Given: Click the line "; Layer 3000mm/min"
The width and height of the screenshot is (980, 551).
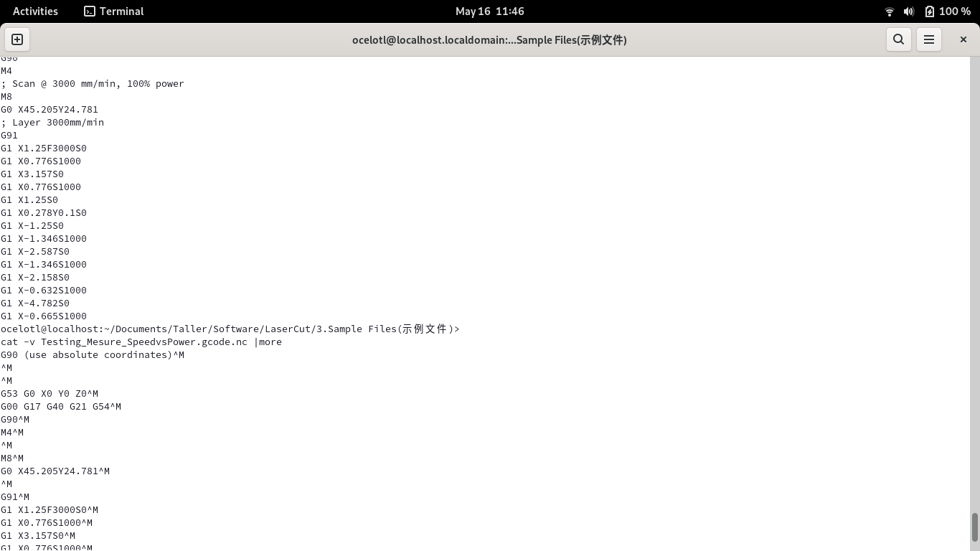Looking at the screenshot, I should 52,123.
